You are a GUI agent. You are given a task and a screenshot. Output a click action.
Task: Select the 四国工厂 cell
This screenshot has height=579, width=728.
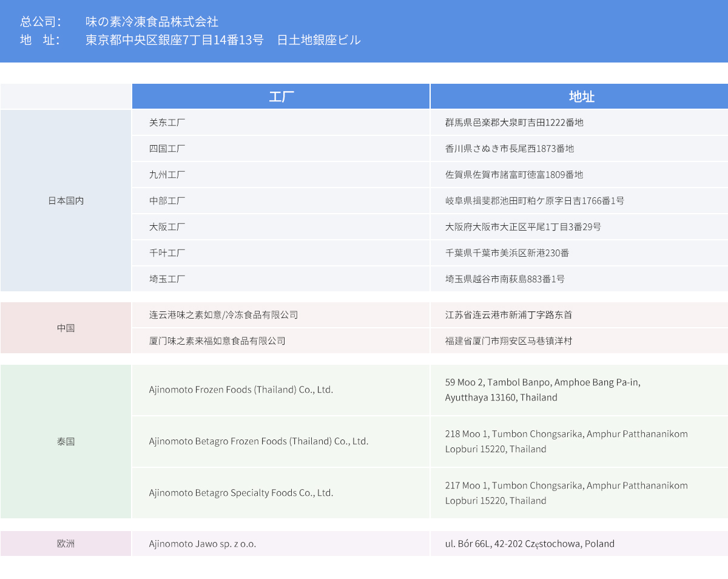point(281,149)
